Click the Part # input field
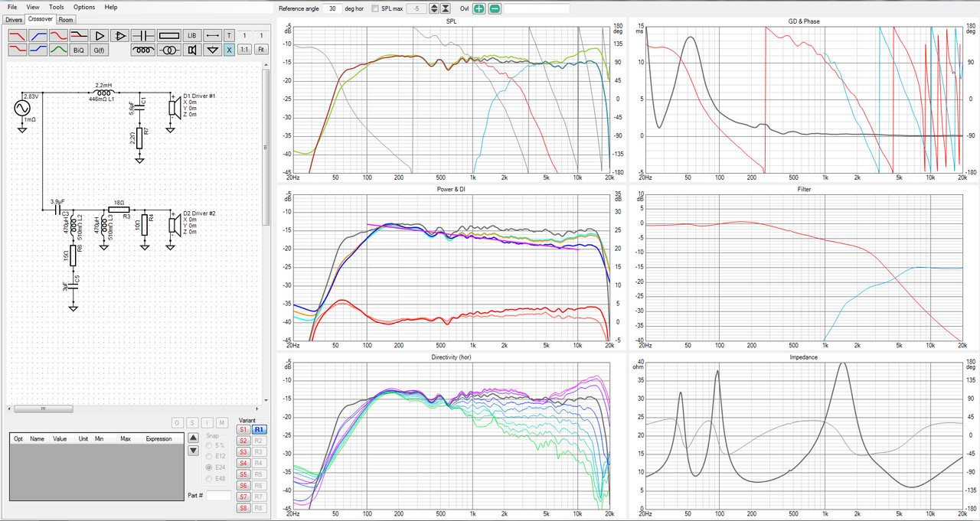This screenshot has width=980, height=521. pyautogui.click(x=218, y=496)
